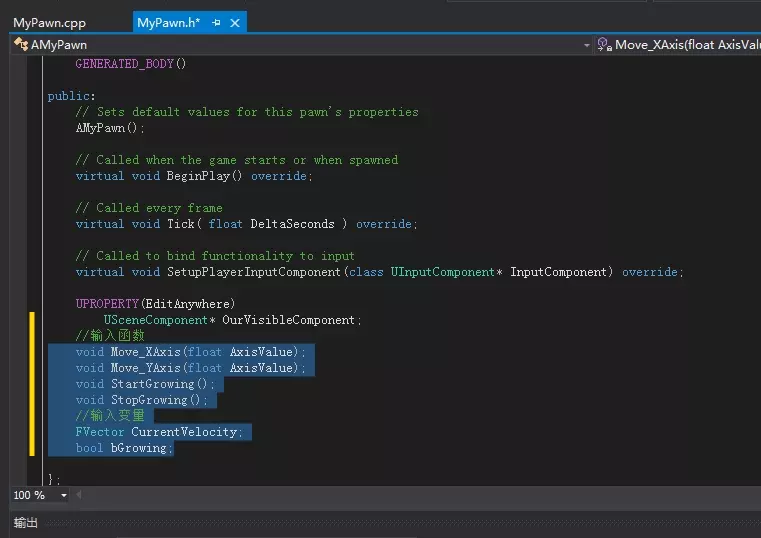The width and height of the screenshot is (761, 538).
Task: Click the GENERATED_BODY() macro text
Action: coord(131,64)
